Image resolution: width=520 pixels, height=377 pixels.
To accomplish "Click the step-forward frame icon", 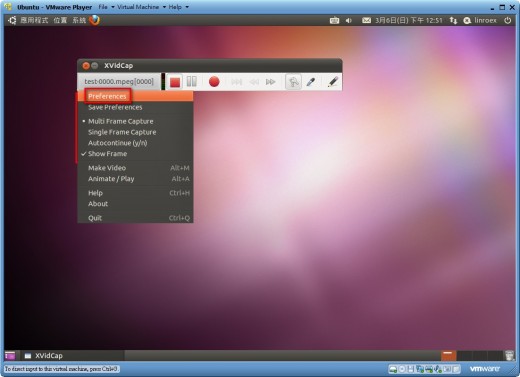I will click(236, 82).
